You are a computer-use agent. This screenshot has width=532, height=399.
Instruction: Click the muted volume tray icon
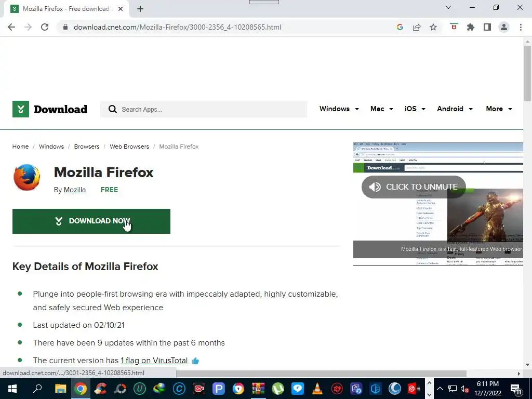click(464, 389)
